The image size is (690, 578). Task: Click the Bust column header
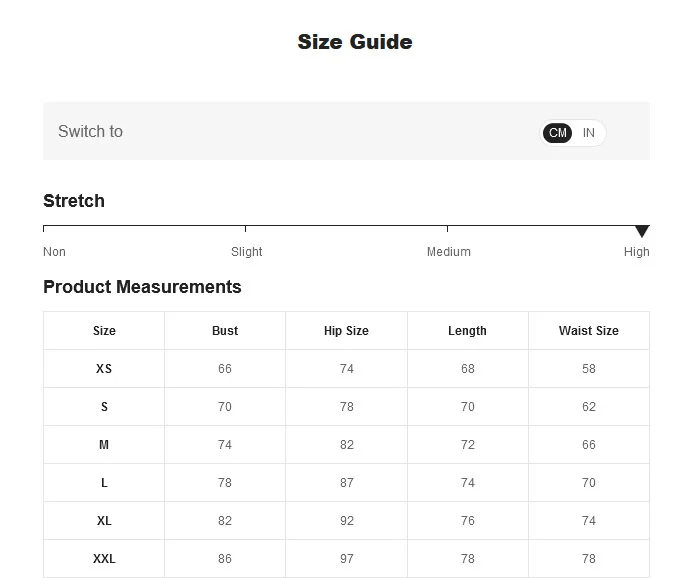pyautogui.click(x=225, y=331)
